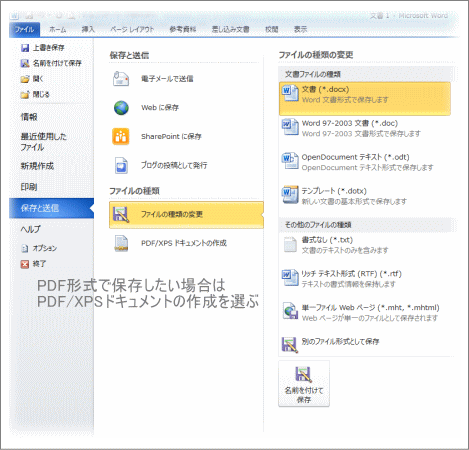Select 新規作成 in the sidebar
The image size is (469, 450).
pos(37,166)
